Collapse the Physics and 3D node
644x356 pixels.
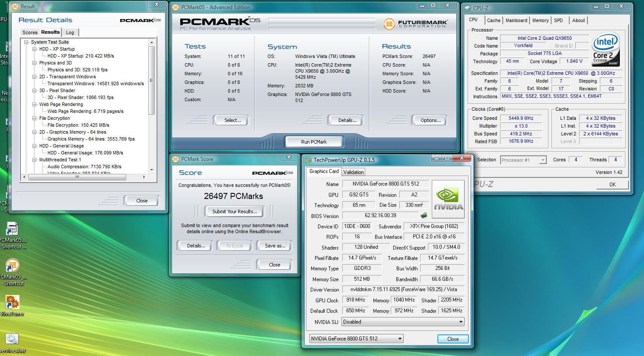point(35,63)
